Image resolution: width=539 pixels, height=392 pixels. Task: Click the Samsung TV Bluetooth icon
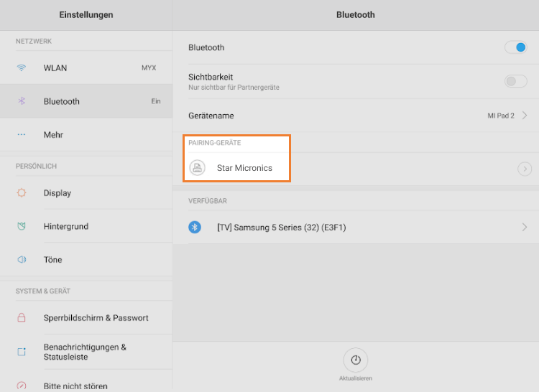(x=195, y=227)
